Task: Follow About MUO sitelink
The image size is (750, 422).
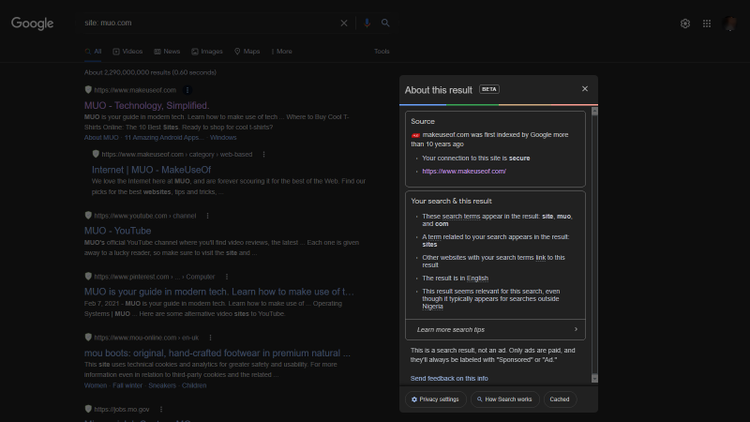Action: pos(101,137)
